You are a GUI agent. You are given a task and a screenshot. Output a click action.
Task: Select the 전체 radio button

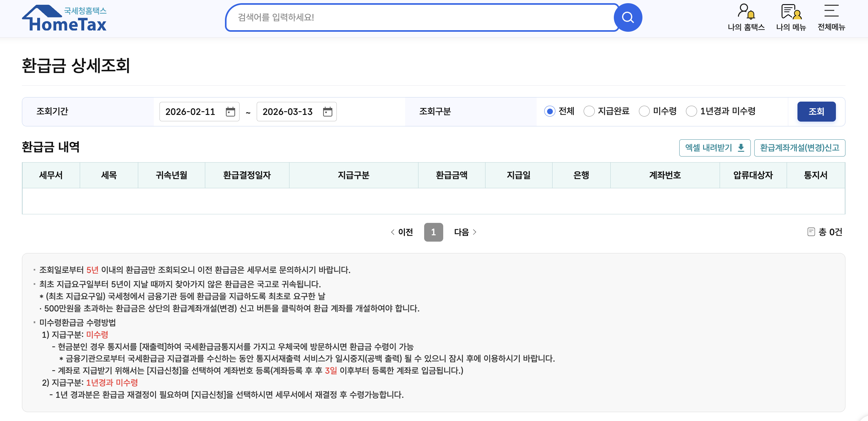(549, 111)
